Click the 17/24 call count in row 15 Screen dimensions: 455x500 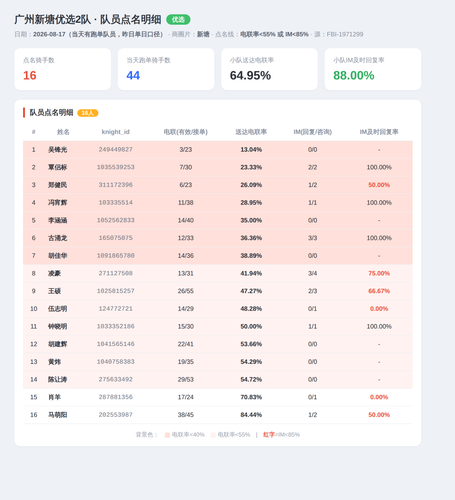(x=186, y=397)
